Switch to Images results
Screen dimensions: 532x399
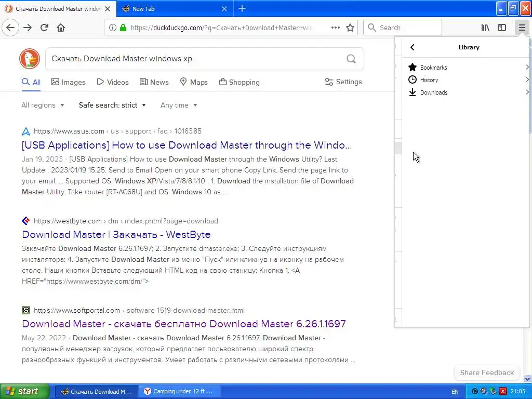pyautogui.click(x=68, y=82)
